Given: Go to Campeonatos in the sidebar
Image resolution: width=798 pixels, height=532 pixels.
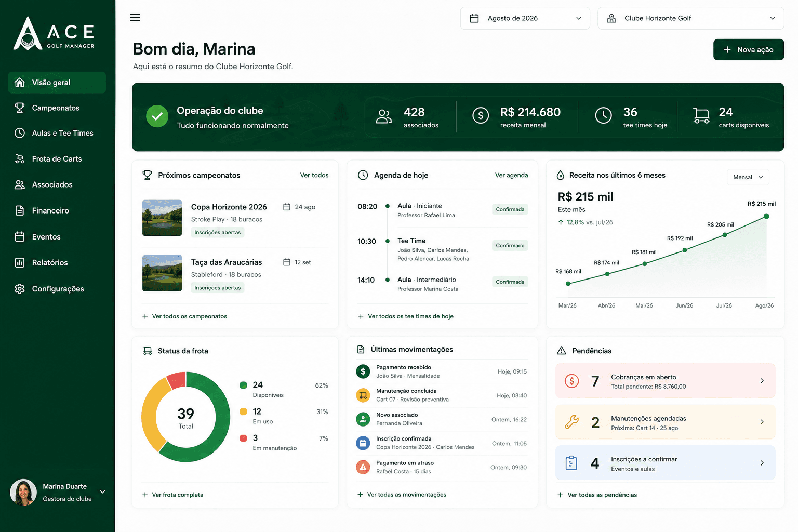Looking at the screenshot, I should 57,108.
